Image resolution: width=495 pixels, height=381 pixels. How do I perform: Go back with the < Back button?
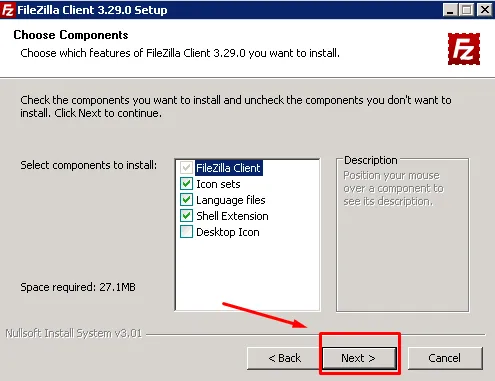point(284,358)
